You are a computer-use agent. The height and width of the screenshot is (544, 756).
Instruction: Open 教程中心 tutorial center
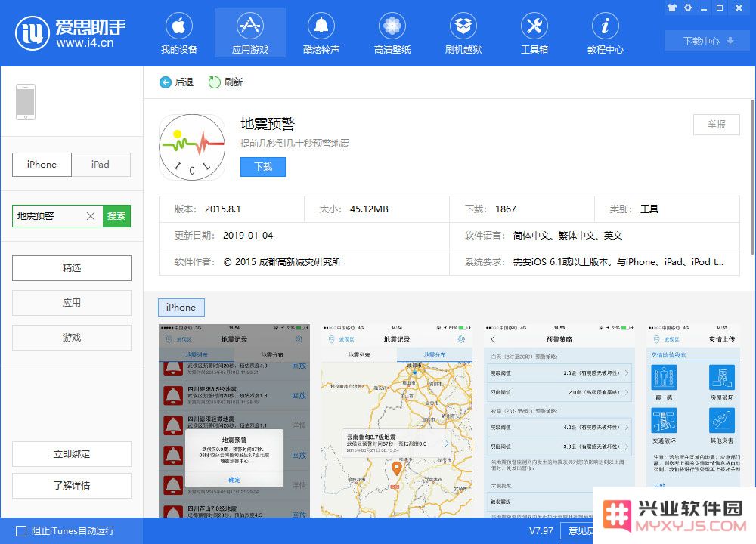606,34
